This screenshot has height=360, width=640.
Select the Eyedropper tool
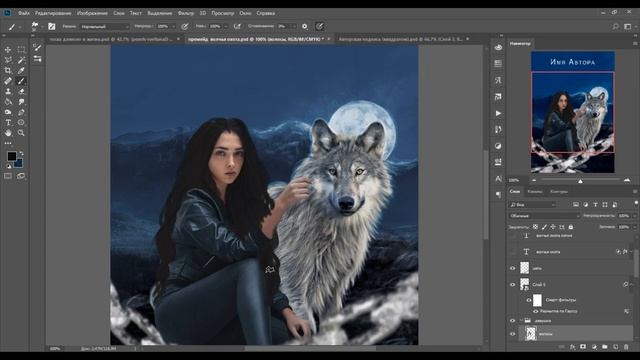click(x=21, y=70)
